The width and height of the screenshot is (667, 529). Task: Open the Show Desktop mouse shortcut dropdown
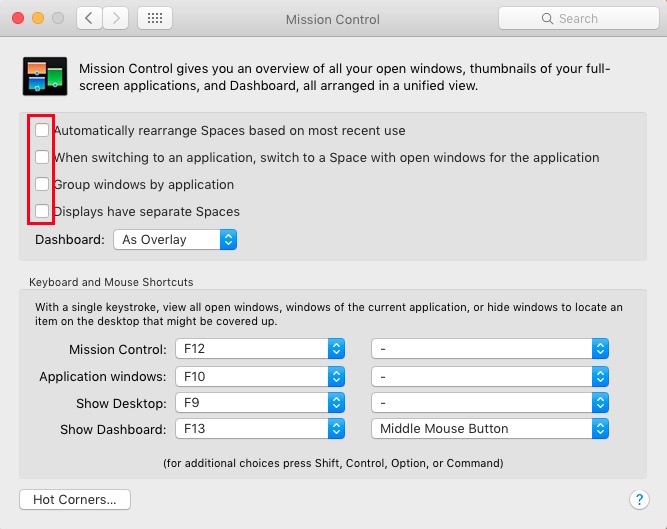point(490,403)
